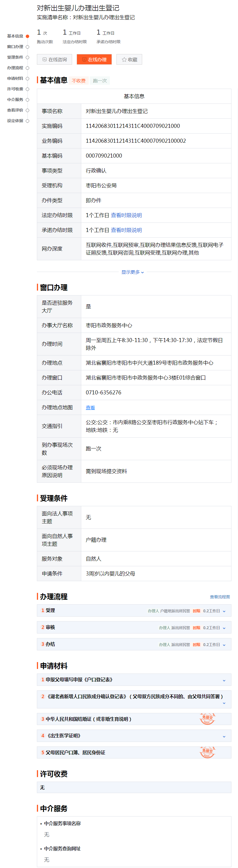Select the 设定依据 sidebar radio dot

click(x=28, y=121)
